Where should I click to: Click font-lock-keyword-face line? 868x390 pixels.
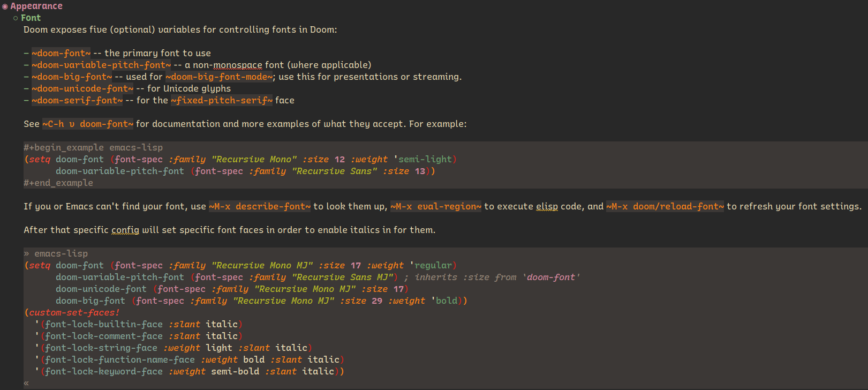point(190,371)
